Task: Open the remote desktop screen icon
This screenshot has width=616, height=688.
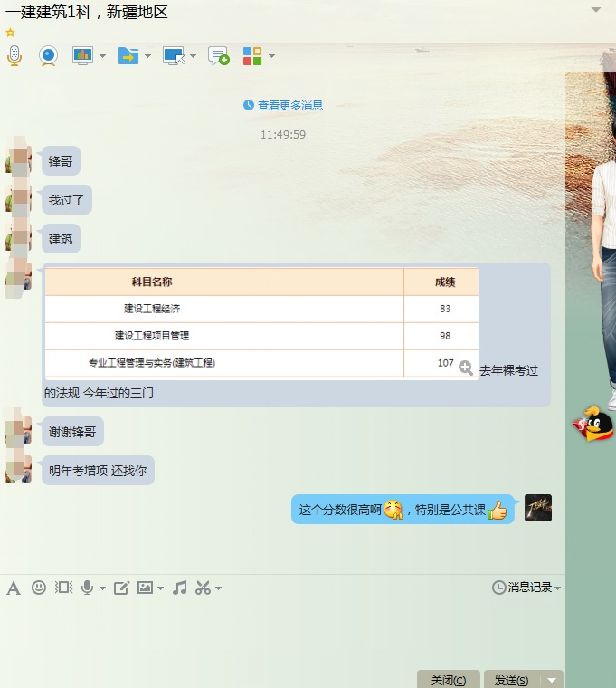Action: tap(174, 56)
